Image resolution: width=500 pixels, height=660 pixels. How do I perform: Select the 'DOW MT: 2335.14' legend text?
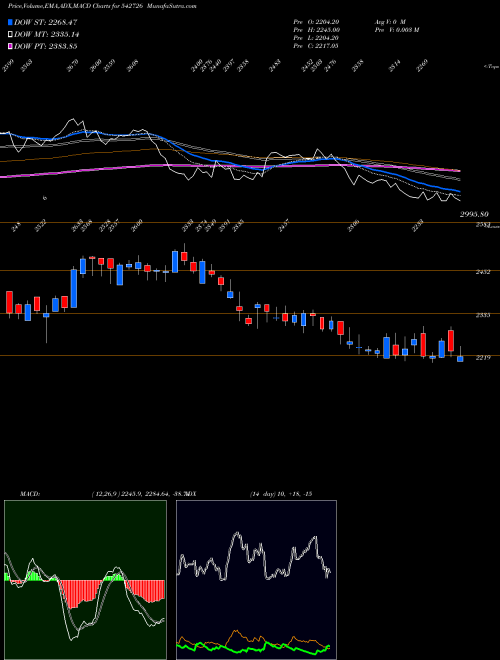(x=47, y=35)
